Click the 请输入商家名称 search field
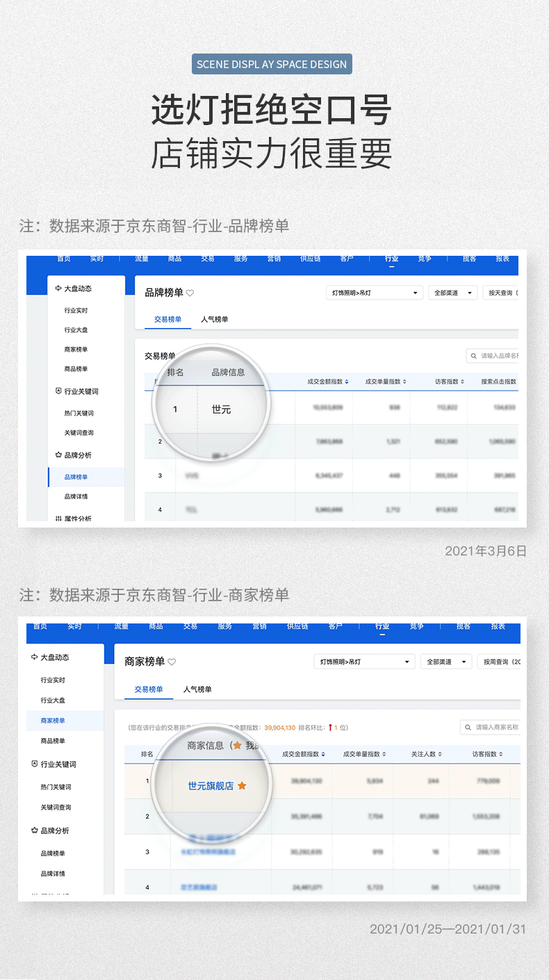This screenshot has height=980, width=549. pos(496,727)
